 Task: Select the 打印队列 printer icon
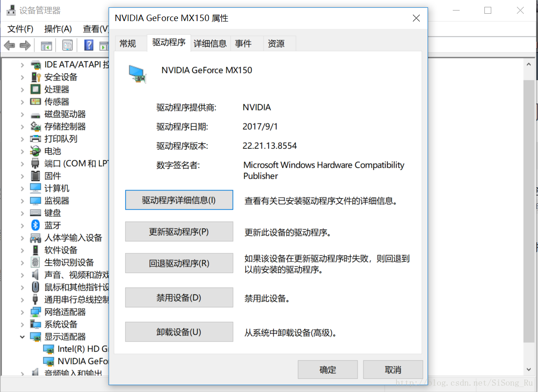(x=35, y=139)
